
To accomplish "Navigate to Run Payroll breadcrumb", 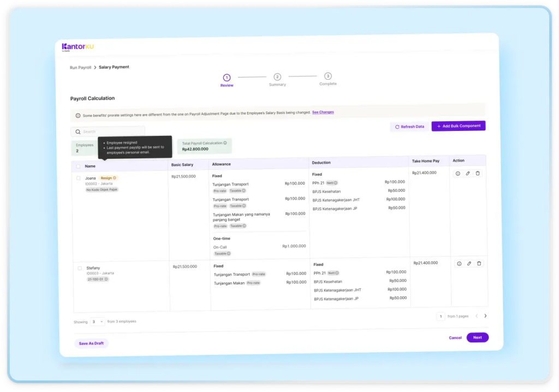I will [80, 68].
